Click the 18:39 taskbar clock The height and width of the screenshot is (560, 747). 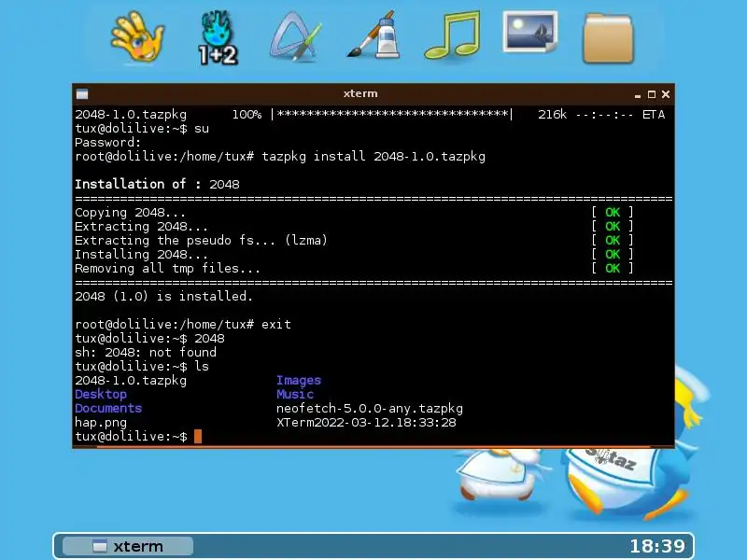click(x=657, y=546)
